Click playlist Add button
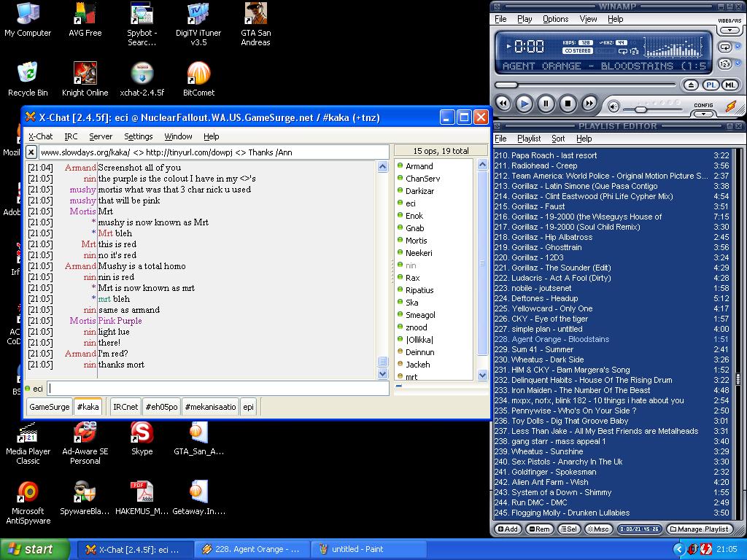The image size is (747, 560). [507, 529]
